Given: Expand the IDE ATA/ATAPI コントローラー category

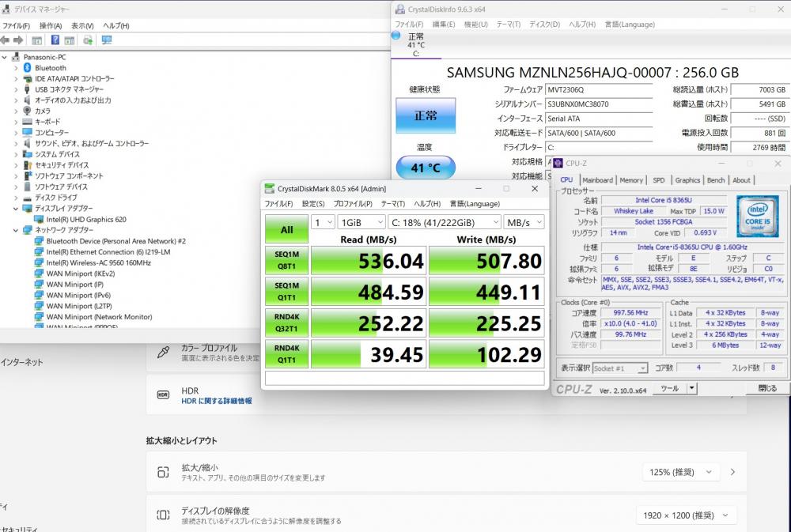Looking at the screenshot, I should (x=16, y=79).
